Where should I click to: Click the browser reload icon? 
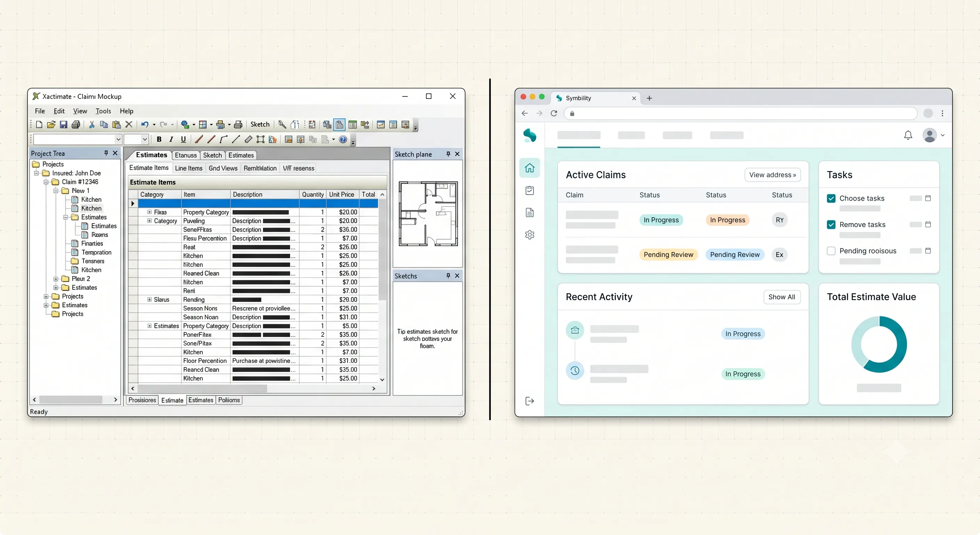[x=554, y=114]
